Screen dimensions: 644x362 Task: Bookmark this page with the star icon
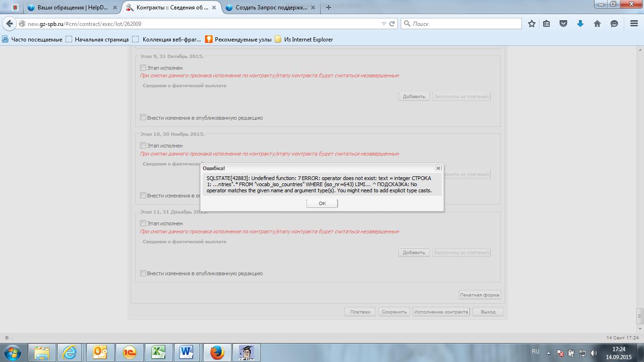click(532, 24)
